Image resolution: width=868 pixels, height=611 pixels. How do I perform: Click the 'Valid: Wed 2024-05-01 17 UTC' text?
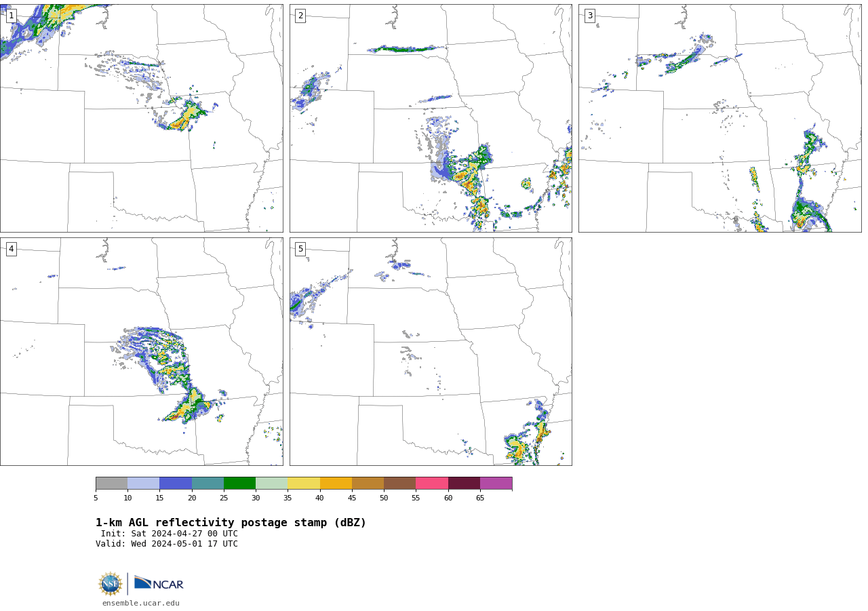pyautogui.click(x=167, y=544)
